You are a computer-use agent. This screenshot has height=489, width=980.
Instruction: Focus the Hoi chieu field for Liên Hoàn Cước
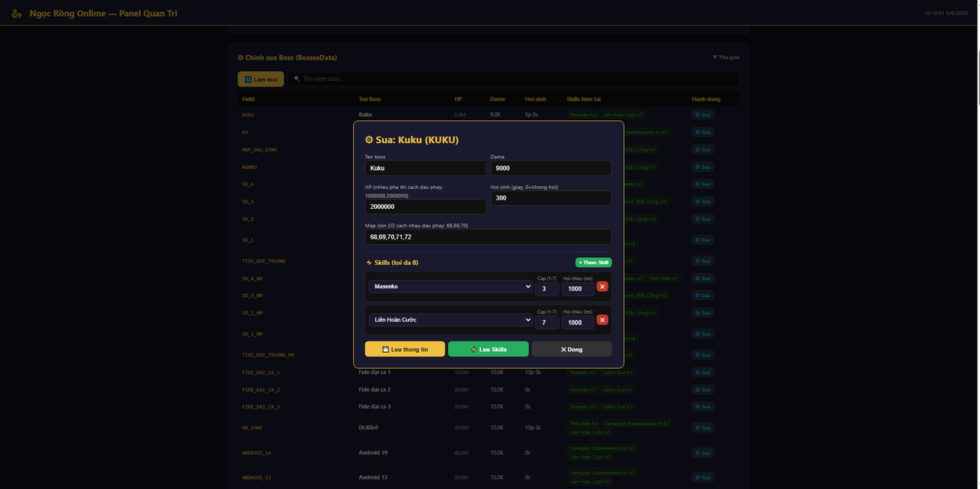click(x=577, y=322)
